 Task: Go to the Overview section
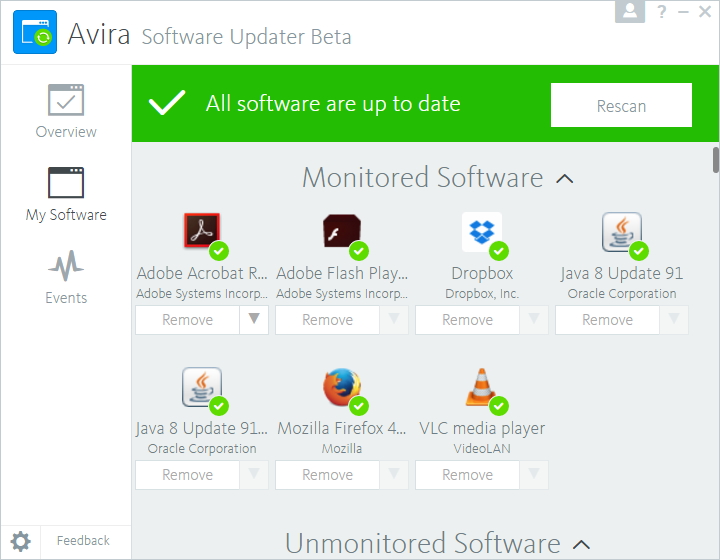(x=66, y=112)
